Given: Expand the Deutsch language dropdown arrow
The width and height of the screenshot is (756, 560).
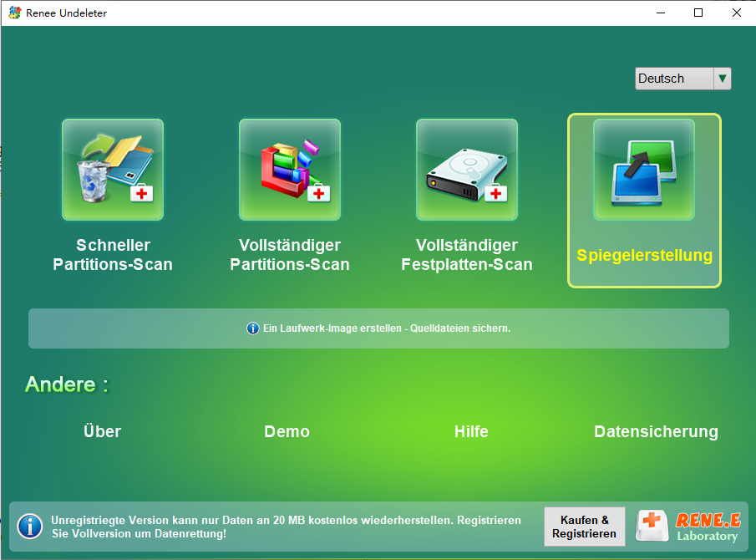Looking at the screenshot, I should tap(723, 79).
